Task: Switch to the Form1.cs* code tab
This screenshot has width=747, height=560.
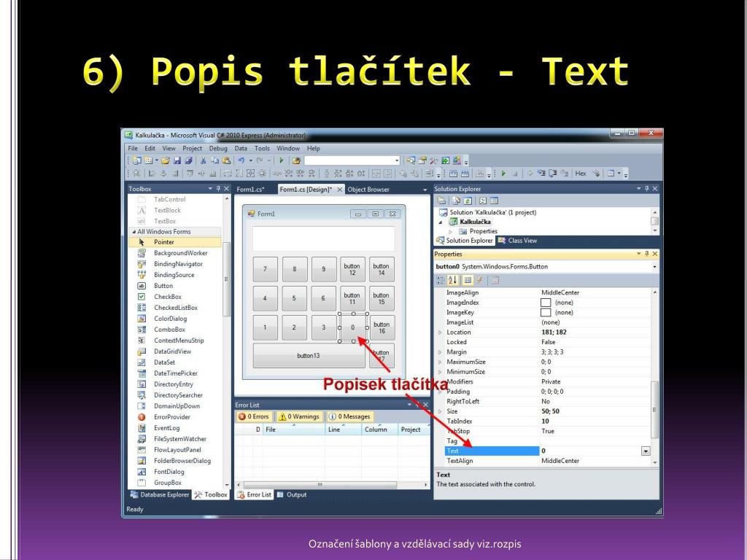Action: pyautogui.click(x=251, y=190)
